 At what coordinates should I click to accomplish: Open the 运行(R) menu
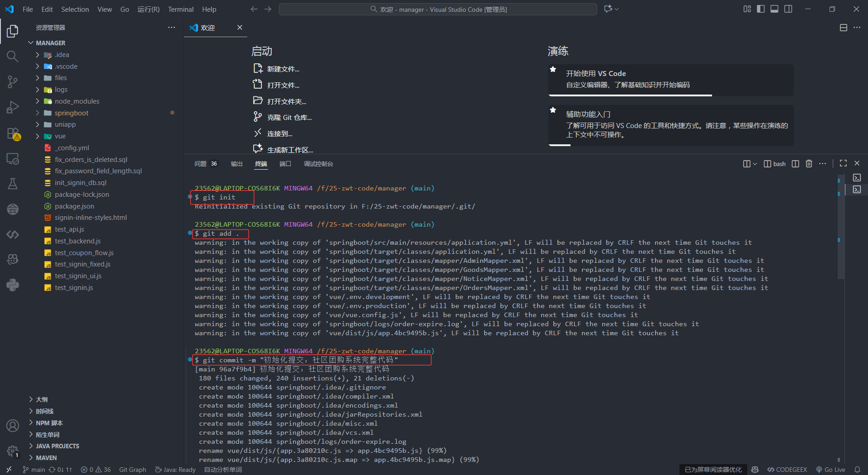148,9
